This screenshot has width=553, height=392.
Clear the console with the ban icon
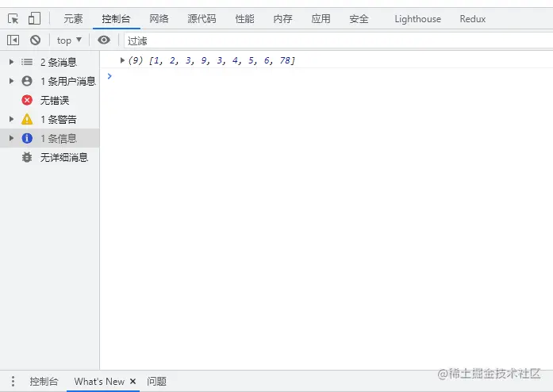pyautogui.click(x=35, y=40)
